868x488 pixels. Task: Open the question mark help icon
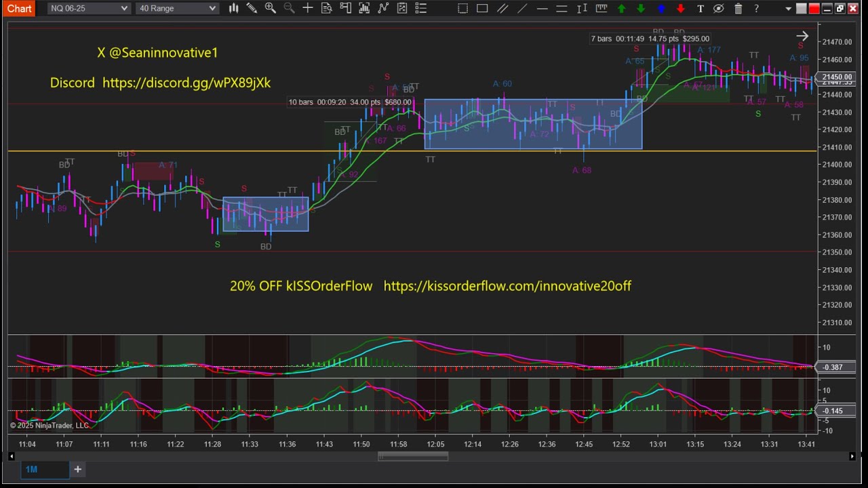(757, 8)
